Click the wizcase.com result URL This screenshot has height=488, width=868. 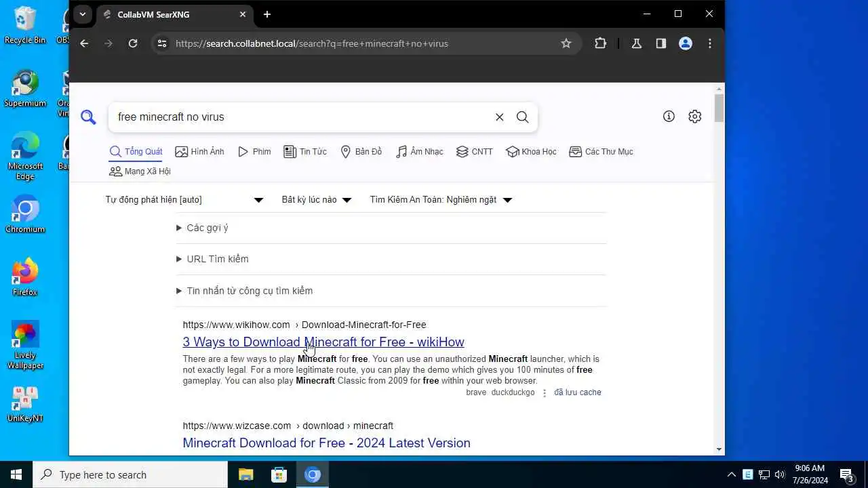pyautogui.click(x=288, y=426)
